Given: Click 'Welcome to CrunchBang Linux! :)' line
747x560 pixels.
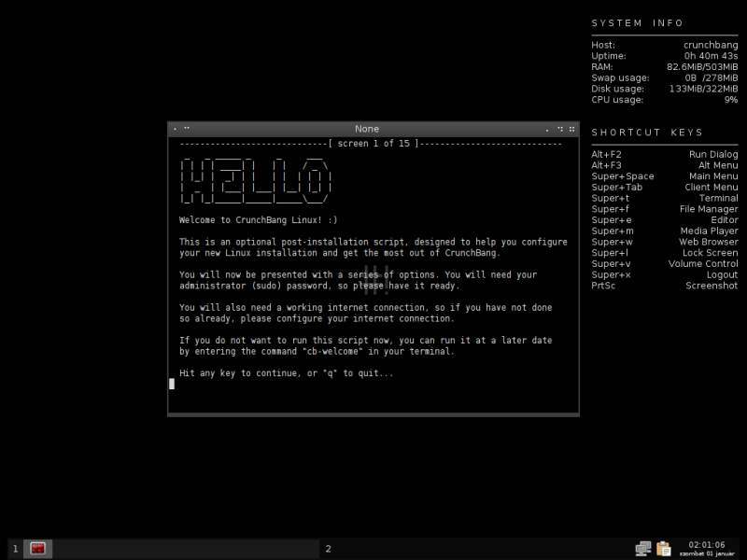Looking at the screenshot, I should coord(259,220).
